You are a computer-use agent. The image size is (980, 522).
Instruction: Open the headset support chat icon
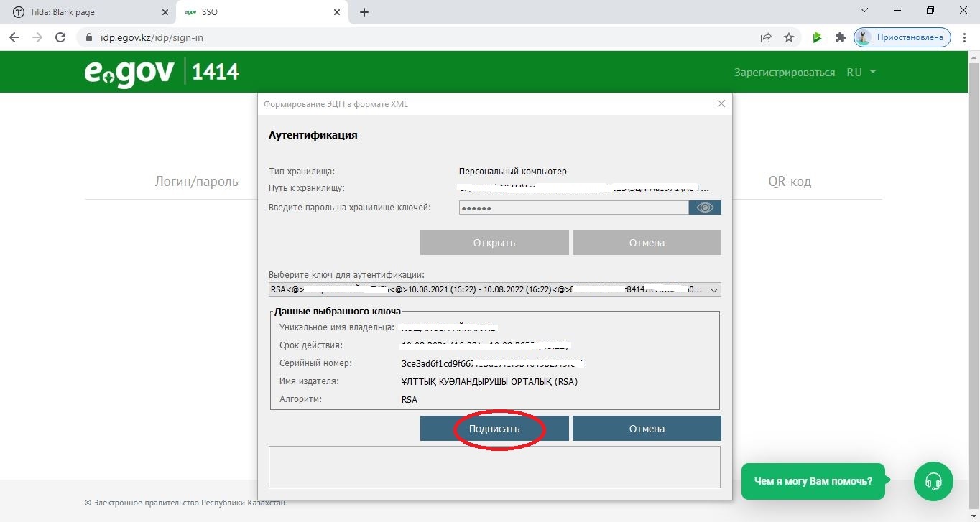click(x=933, y=481)
